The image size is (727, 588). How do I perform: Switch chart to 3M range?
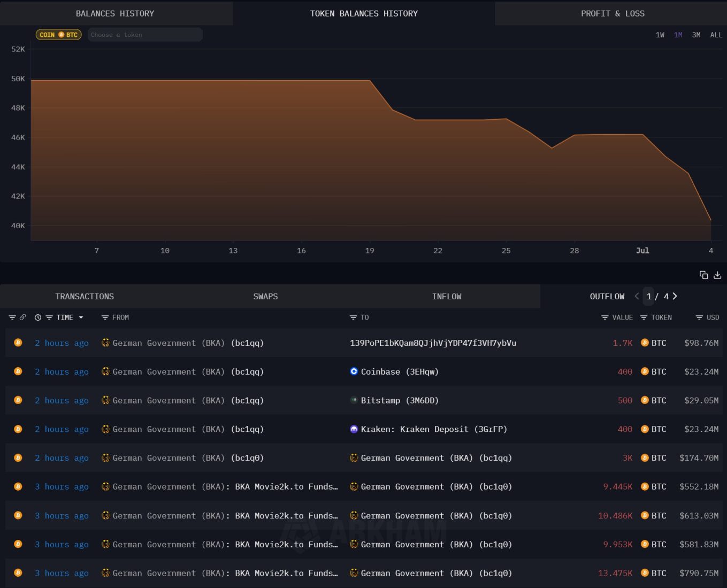pyautogui.click(x=696, y=35)
